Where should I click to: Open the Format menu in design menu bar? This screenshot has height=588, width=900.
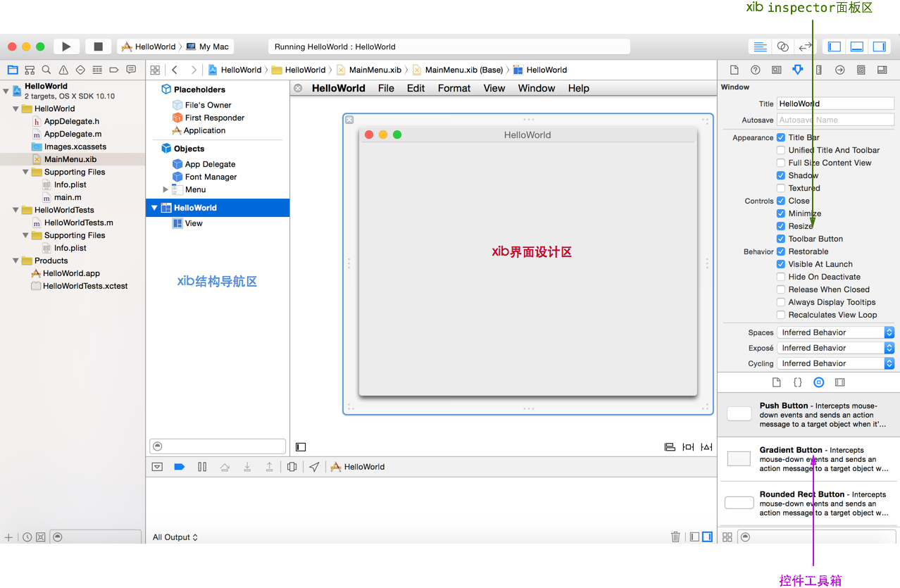pos(454,88)
